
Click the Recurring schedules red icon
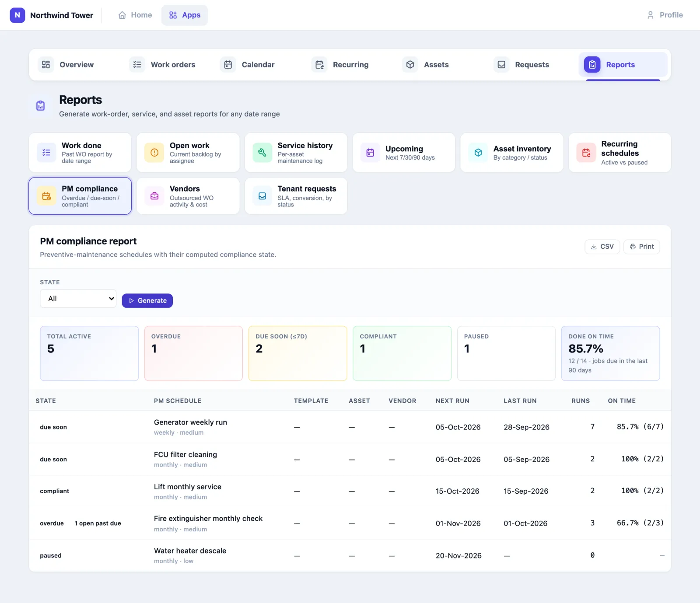(586, 153)
